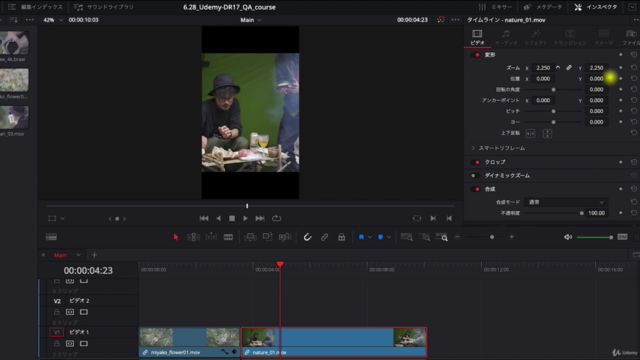The image size is (640, 360).
Task: Open timeline view options icon
Action: coord(51,237)
